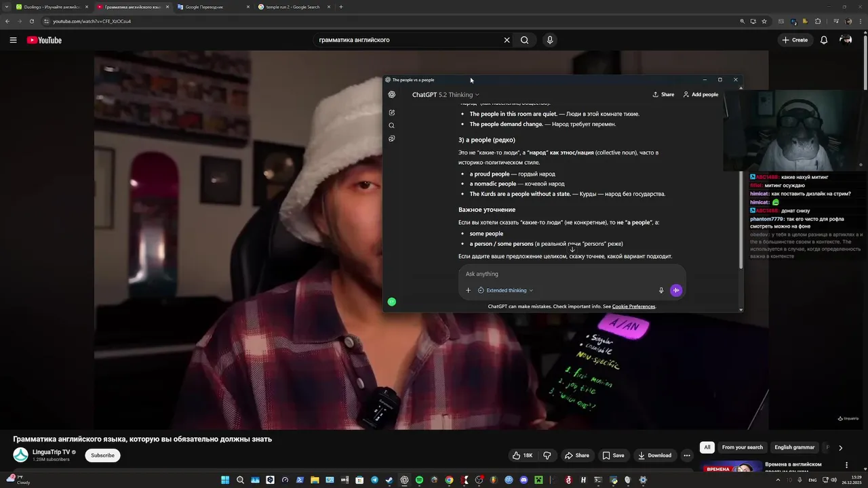Click the YouTube Create button
This screenshot has height=488, width=868.
(795, 40)
